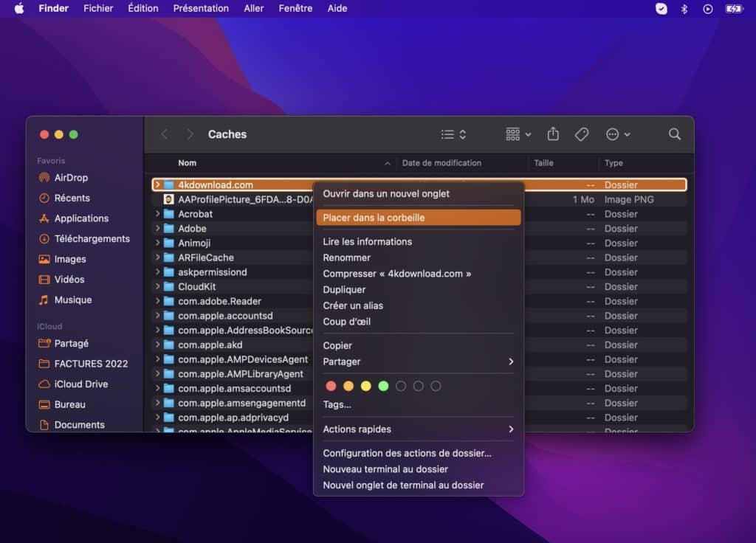Expand the 4kdownload.com folder
This screenshot has width=756, height=543.
coord(157,184)
